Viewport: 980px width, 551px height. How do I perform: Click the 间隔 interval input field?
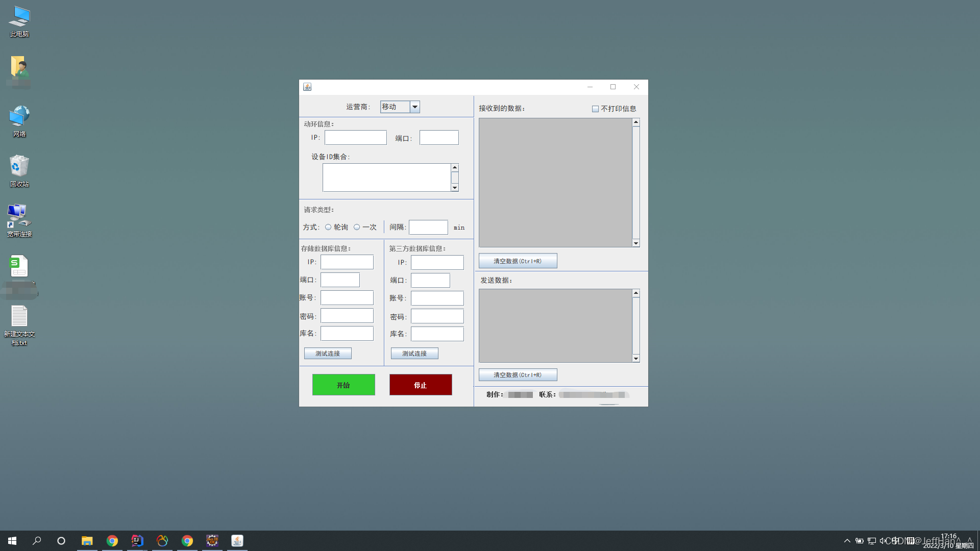(428, 227)
